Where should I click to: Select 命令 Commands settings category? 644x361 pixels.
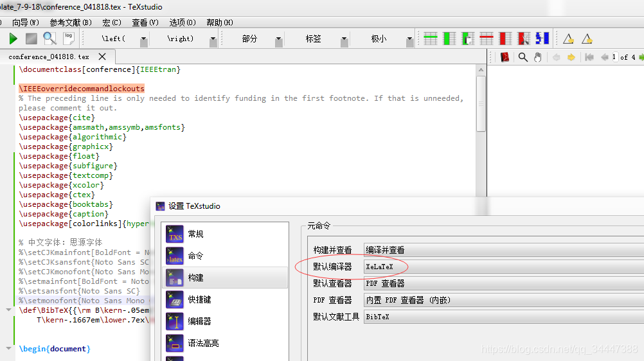(x=225, y=256)
